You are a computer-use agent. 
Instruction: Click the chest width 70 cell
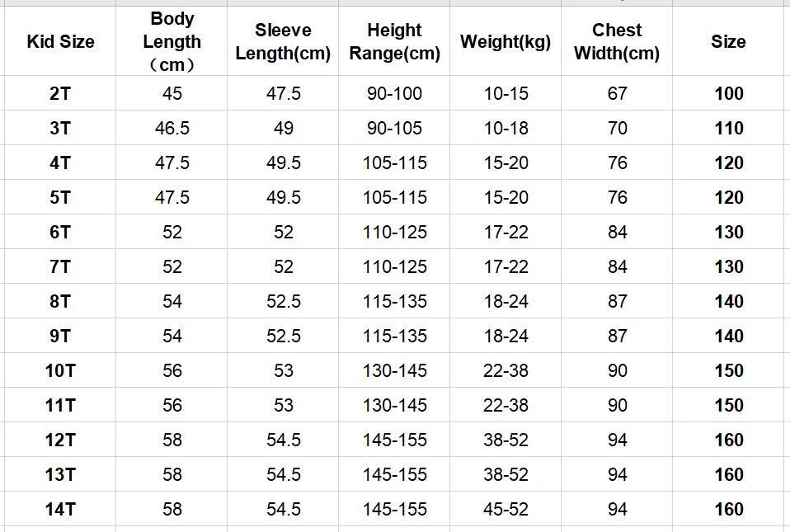click(x=617, y=128)
